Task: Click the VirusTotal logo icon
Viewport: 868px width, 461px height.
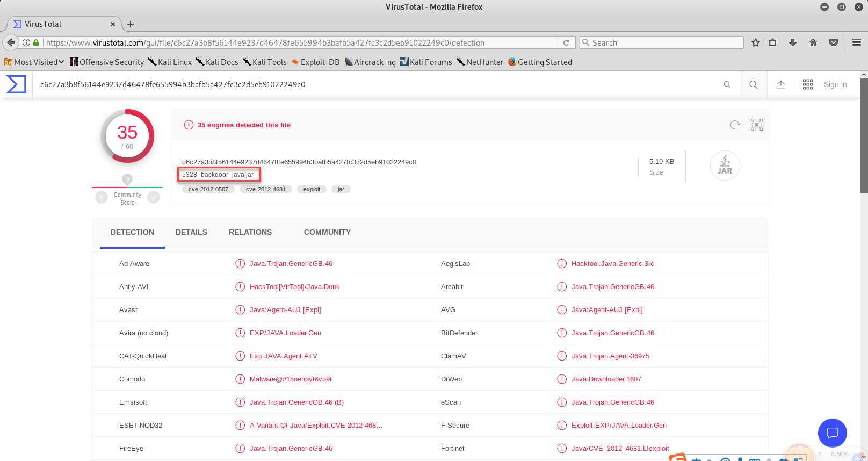Action: pos(16,84)
